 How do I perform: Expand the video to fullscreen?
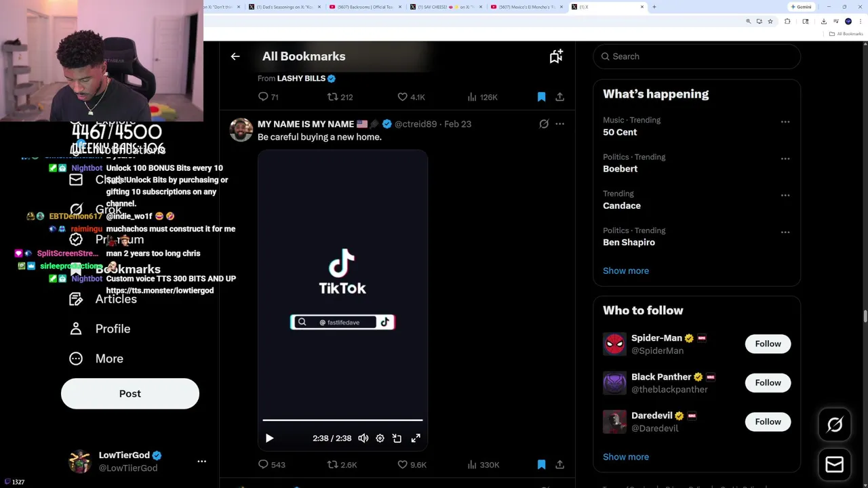(x=416, y=439)
